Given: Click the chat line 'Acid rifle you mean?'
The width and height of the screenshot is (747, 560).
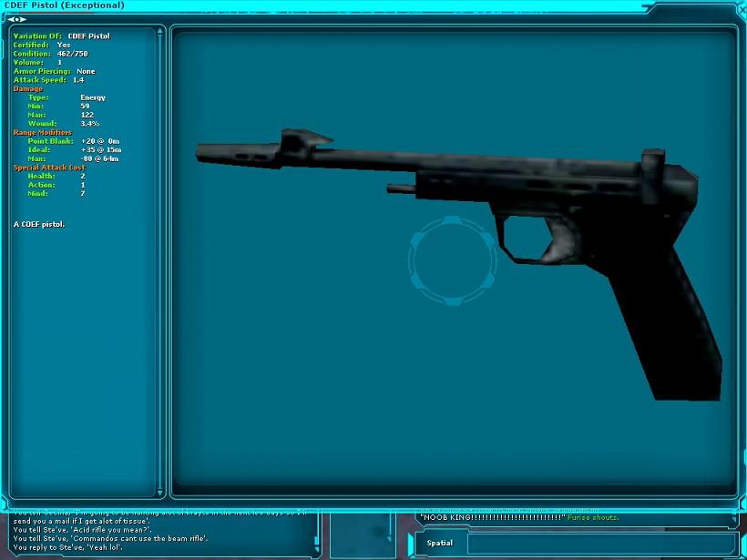Looking at the screenshot, I should click(82, 530).
